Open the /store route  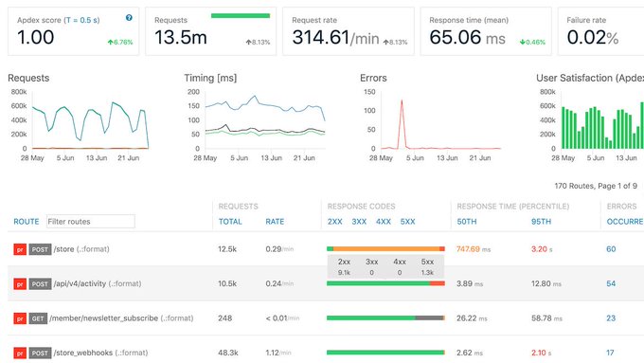point(81,249)
